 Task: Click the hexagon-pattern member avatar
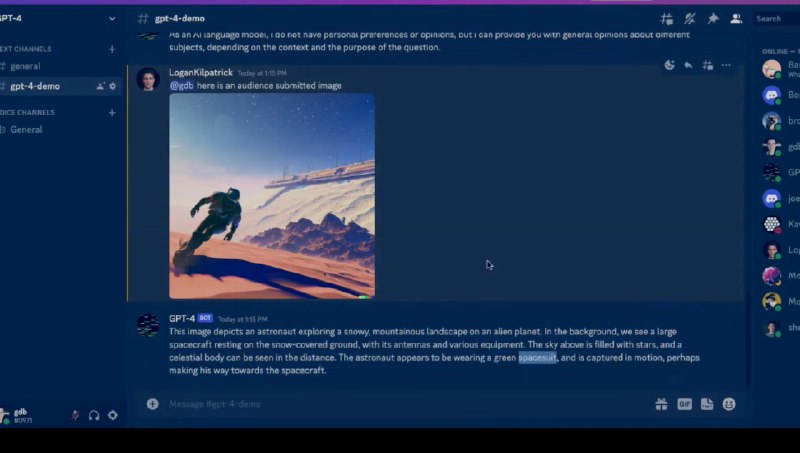click(771, 224)
